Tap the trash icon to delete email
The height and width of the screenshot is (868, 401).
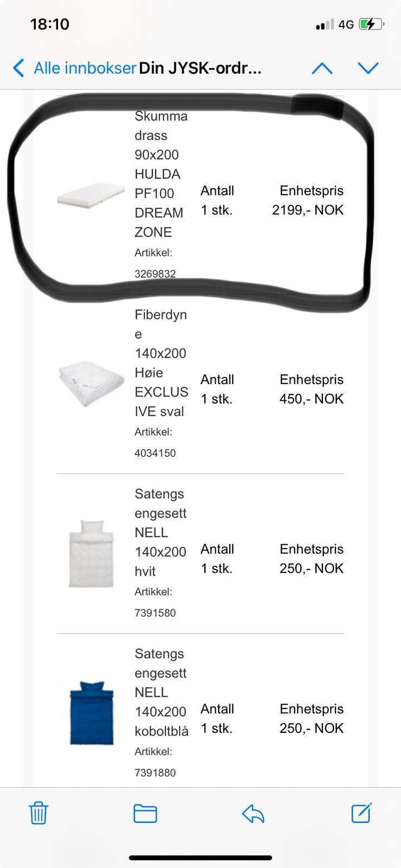[x=38, y=813]
